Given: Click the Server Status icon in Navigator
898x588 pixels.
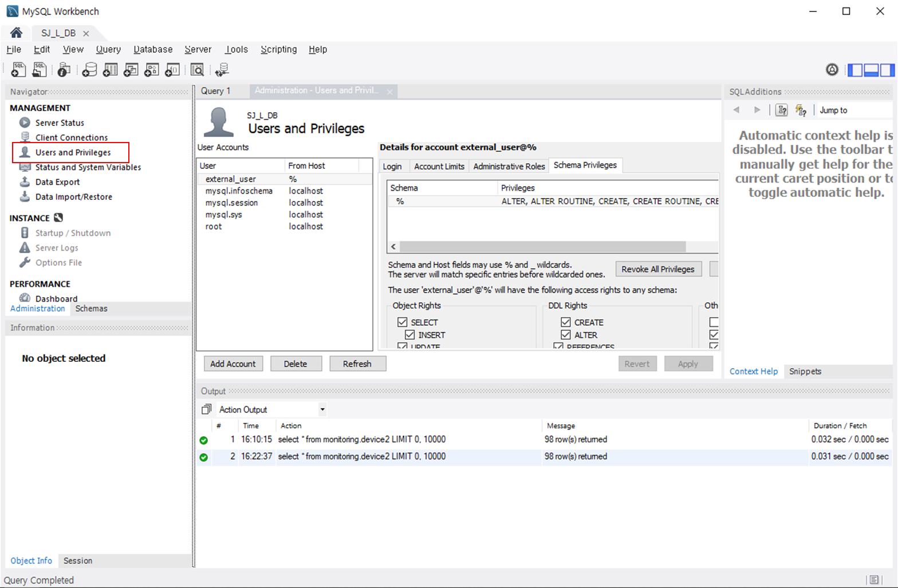Looking at the screenshot, I should [25, 123].
